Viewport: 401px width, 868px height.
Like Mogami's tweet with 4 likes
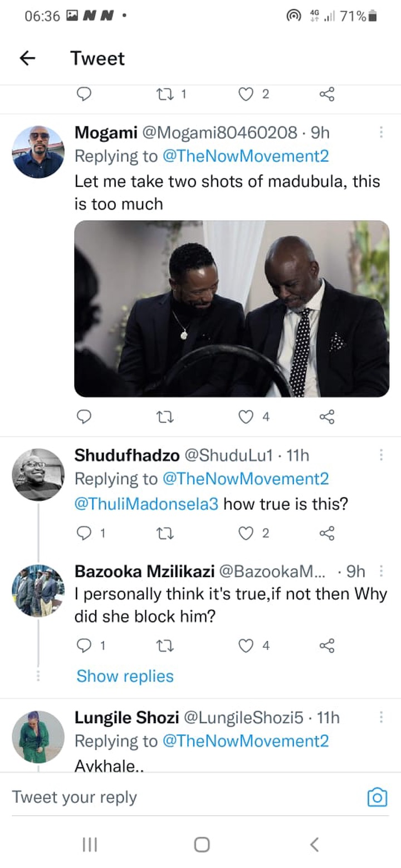click(x=246, y=417)
